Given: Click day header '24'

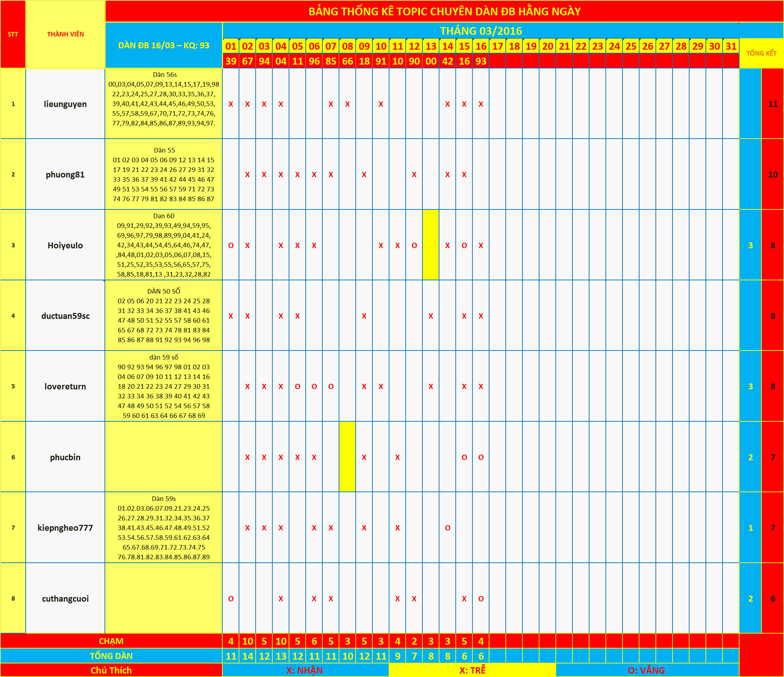Looking at the screenshot, I should (x=614, y=46).
